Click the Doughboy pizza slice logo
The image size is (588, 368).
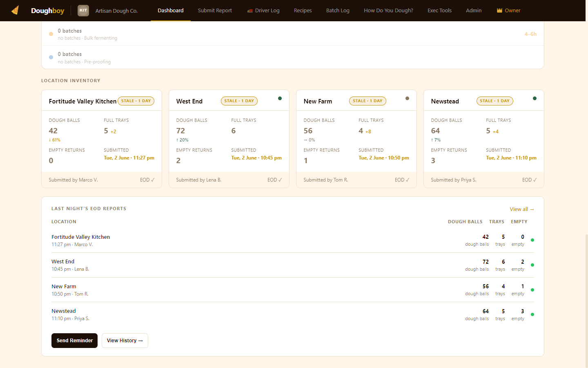click(x=15, y=10)
